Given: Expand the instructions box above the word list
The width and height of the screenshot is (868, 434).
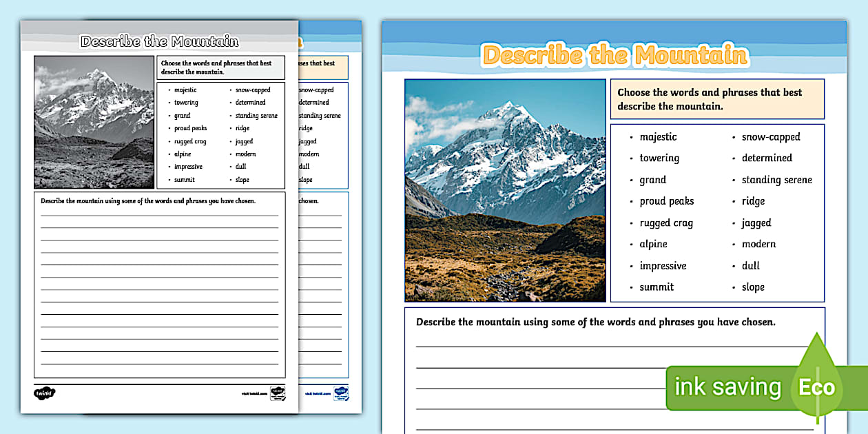Looking at the screenshot, I should tap(718, 99).
